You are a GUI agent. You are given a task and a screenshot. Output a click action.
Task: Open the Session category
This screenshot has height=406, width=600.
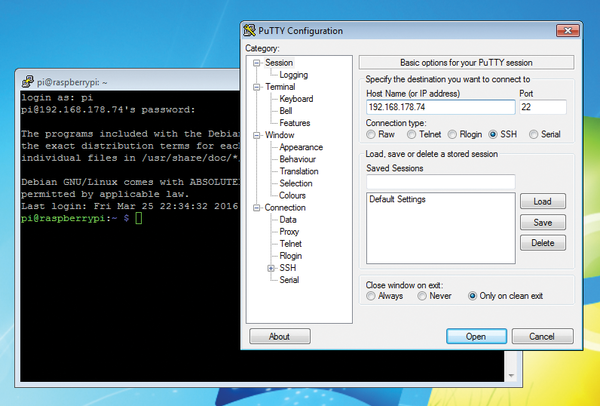pos(279,63)
